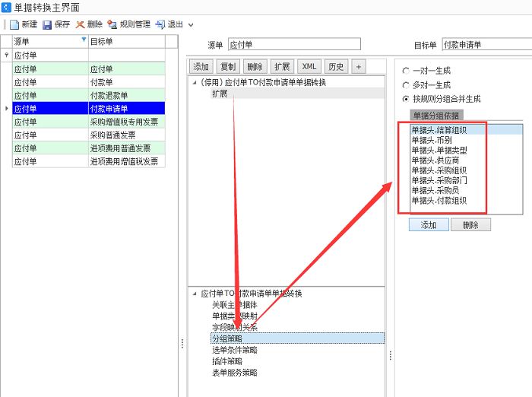Select the 多对一生成 radio option
This screenshot has width=532, height=397.
tap(406, 84)
